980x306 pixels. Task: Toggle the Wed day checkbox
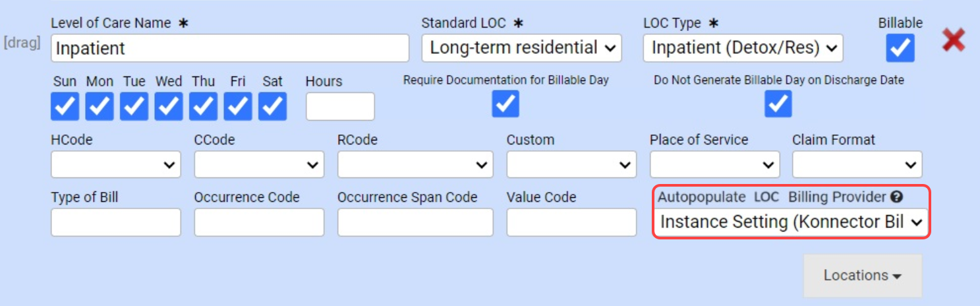tap(169, 106)
